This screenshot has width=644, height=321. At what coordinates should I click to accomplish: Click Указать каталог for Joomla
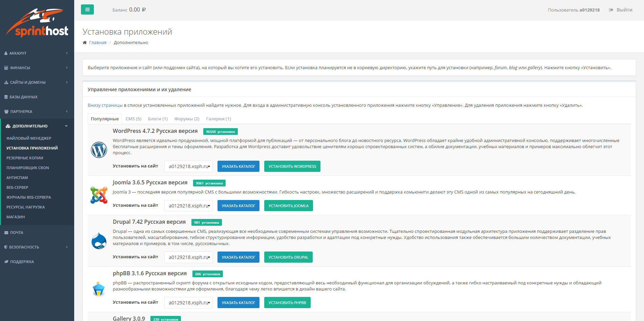pyautogui.click(x=238, y=206)
